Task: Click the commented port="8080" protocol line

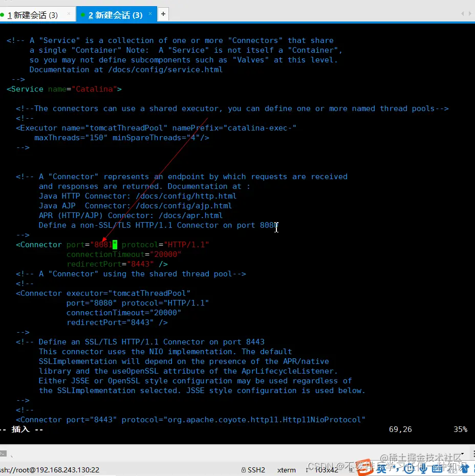Action: 138,303
